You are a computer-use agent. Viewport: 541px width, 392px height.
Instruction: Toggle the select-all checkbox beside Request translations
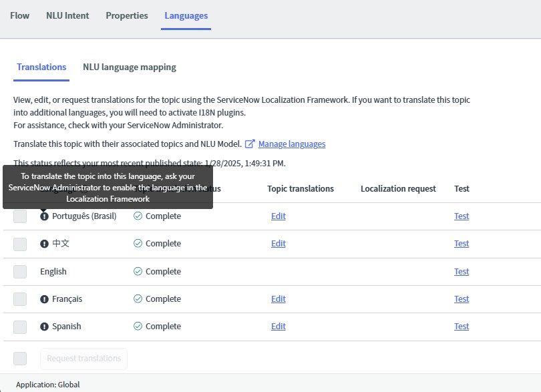[x=20, y=359]
